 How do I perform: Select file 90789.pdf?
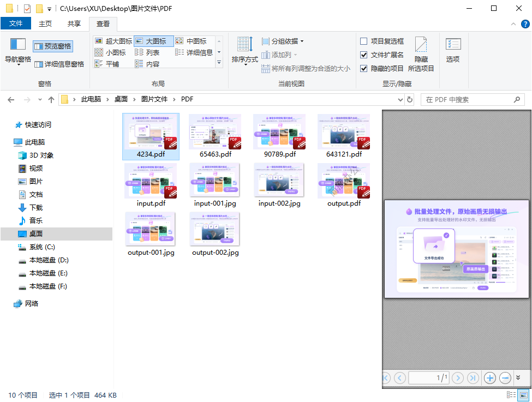[x=279, y=136]
